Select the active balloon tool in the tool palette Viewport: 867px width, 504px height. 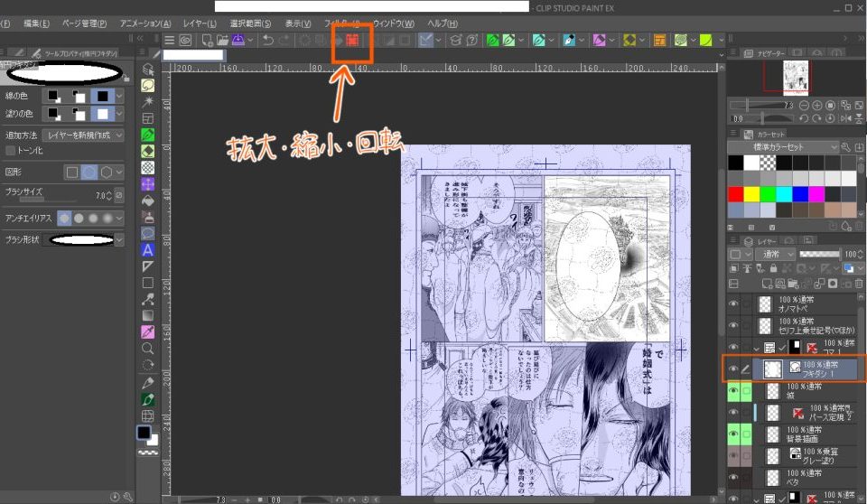147,233
